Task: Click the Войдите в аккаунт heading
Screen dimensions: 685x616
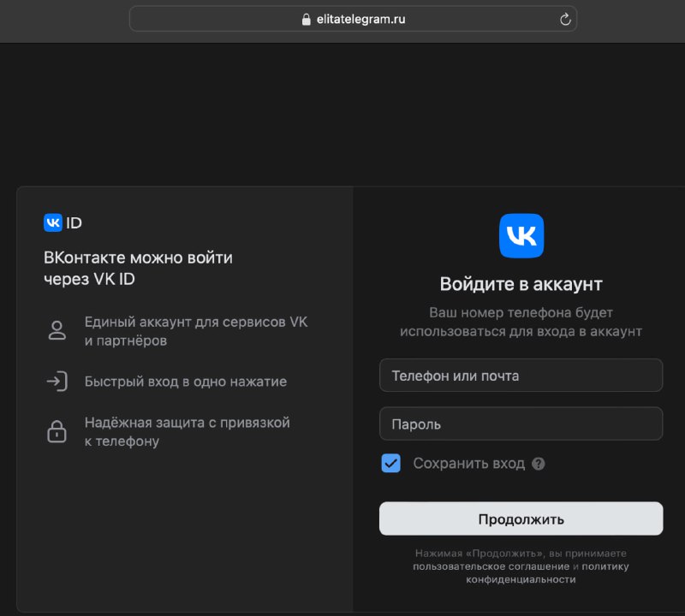Action: 521,284
